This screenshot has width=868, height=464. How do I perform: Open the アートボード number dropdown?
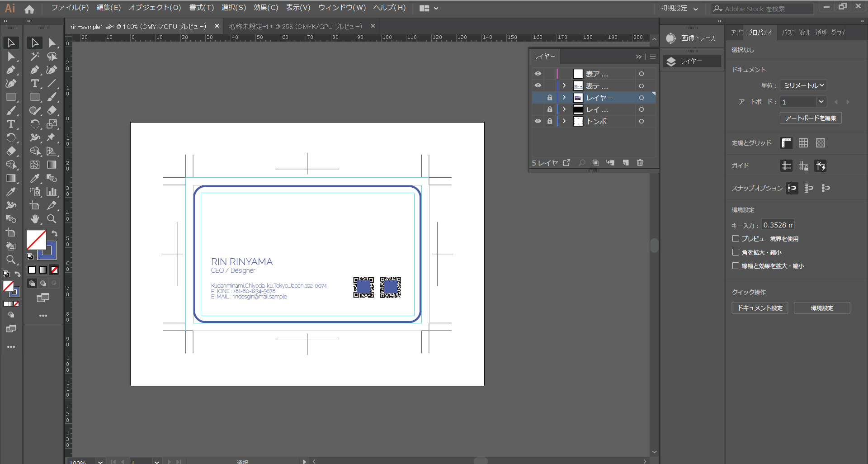[x=821, y=102]
